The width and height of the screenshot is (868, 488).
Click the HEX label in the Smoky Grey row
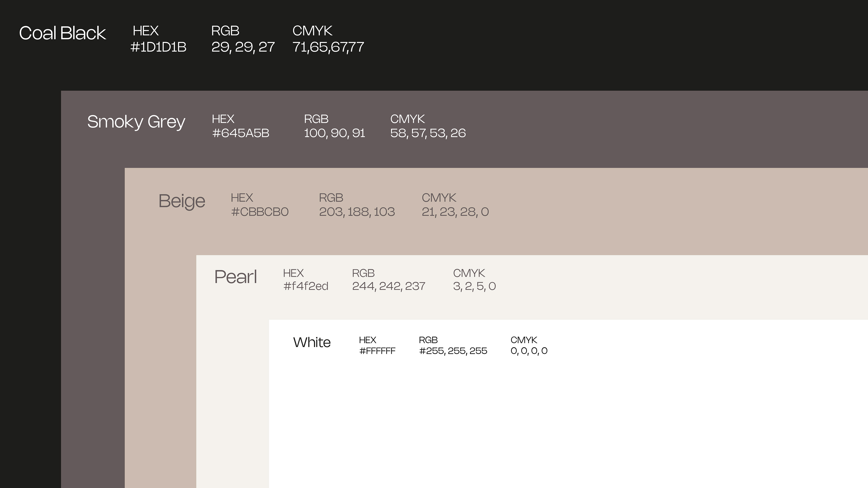(223, 119)
